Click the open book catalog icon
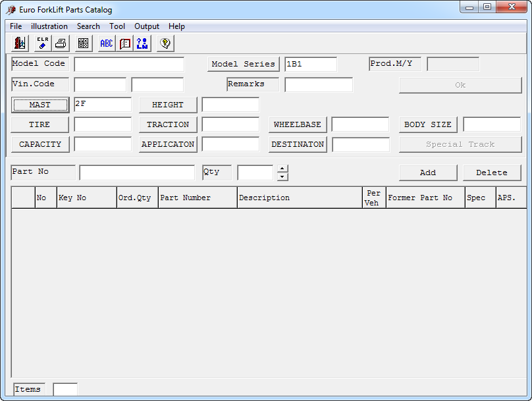The width and height of the screenshot is (532, 401). [124, 43]
